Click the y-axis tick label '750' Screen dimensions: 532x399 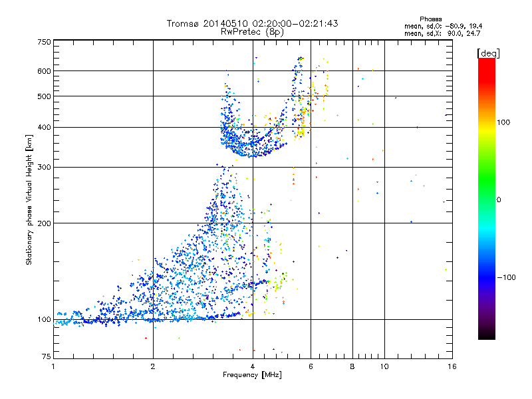click(45, 42)
